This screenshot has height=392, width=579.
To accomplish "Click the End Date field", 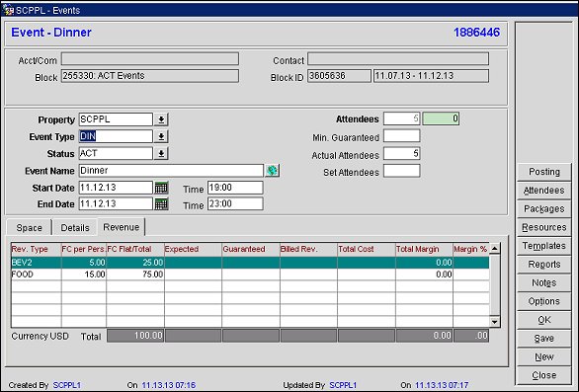I will point(116,203).
